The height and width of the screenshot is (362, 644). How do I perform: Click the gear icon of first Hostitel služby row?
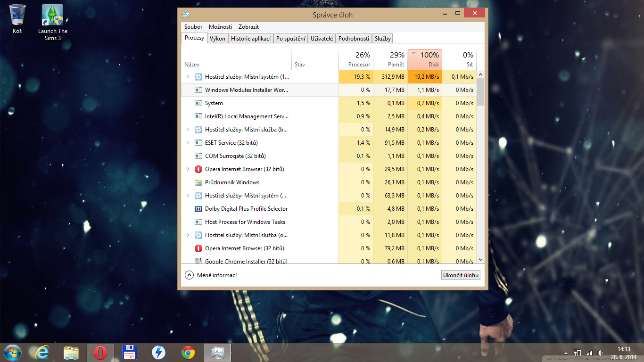(198, 77)
